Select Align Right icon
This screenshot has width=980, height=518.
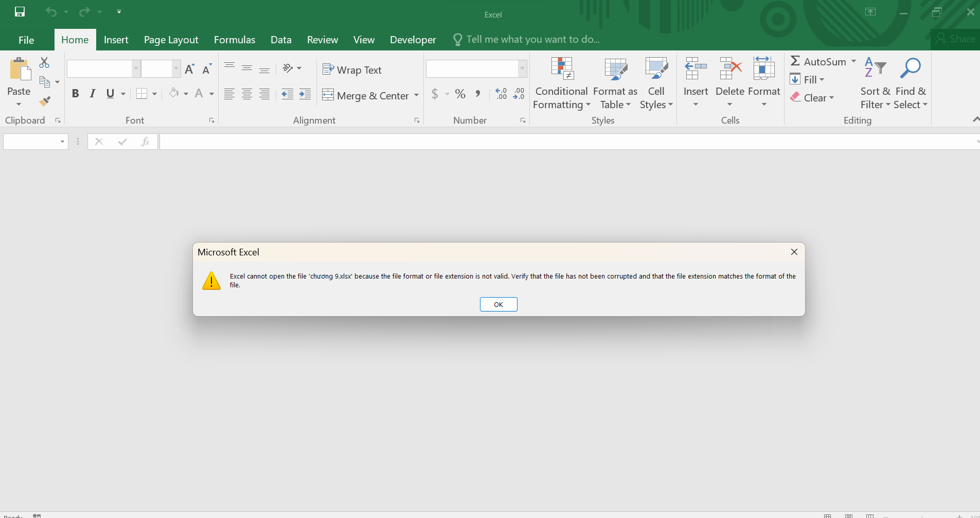tap(264, 94)
